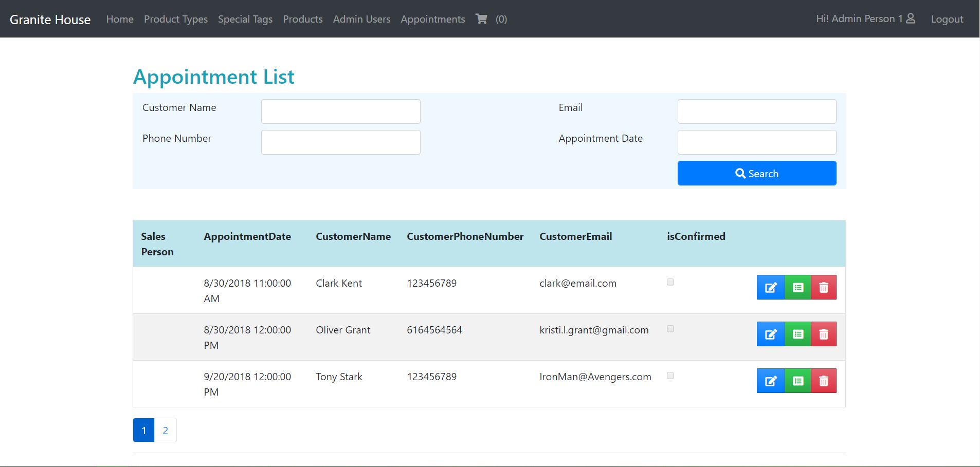Go to page 2 of appointments
The height and width of the screenshot is (467, 980).
165,430
